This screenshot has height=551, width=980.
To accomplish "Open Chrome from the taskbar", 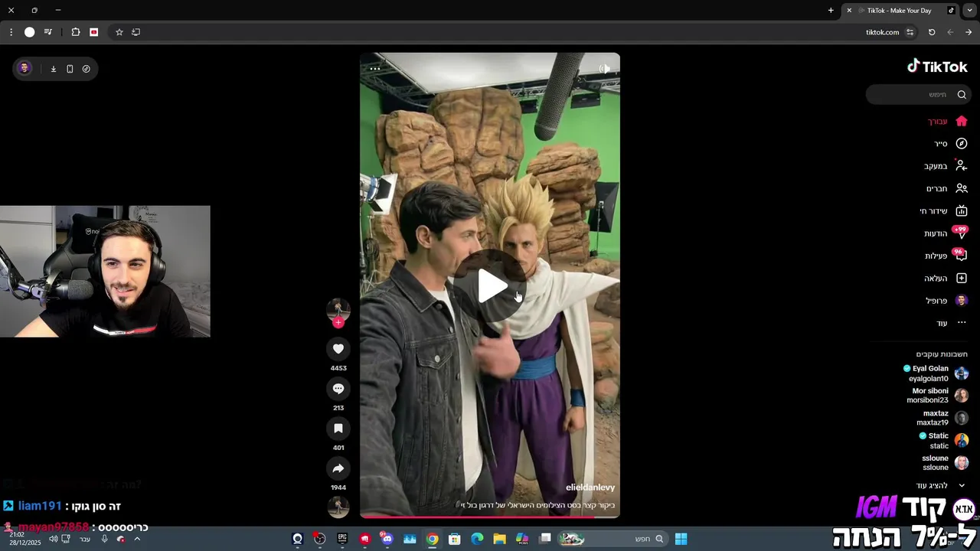I will pyautogui.click(x=433, y=539).
